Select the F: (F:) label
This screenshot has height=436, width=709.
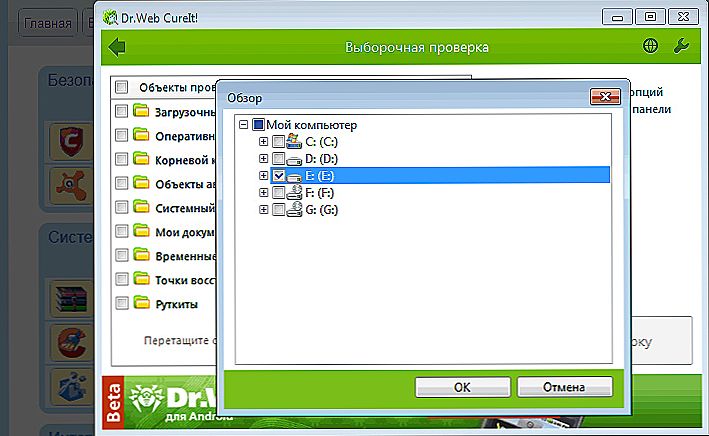[320, 193]
